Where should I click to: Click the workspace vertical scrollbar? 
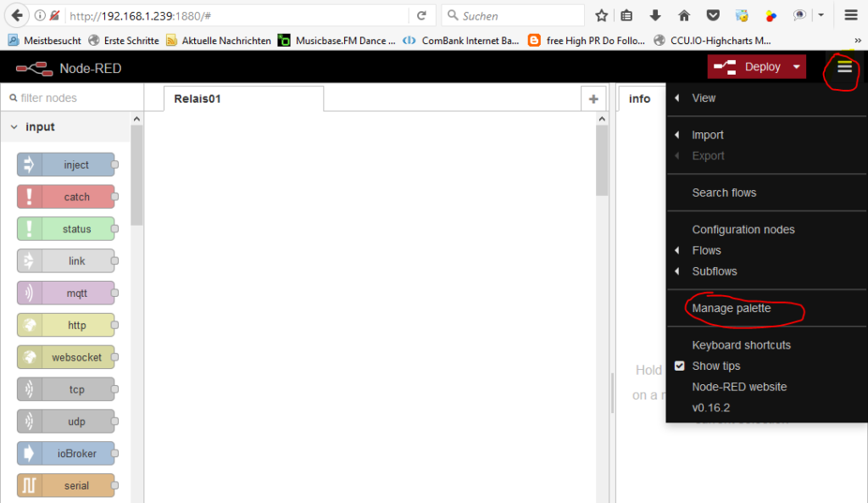pyautogui.click(x=602, y=161)
